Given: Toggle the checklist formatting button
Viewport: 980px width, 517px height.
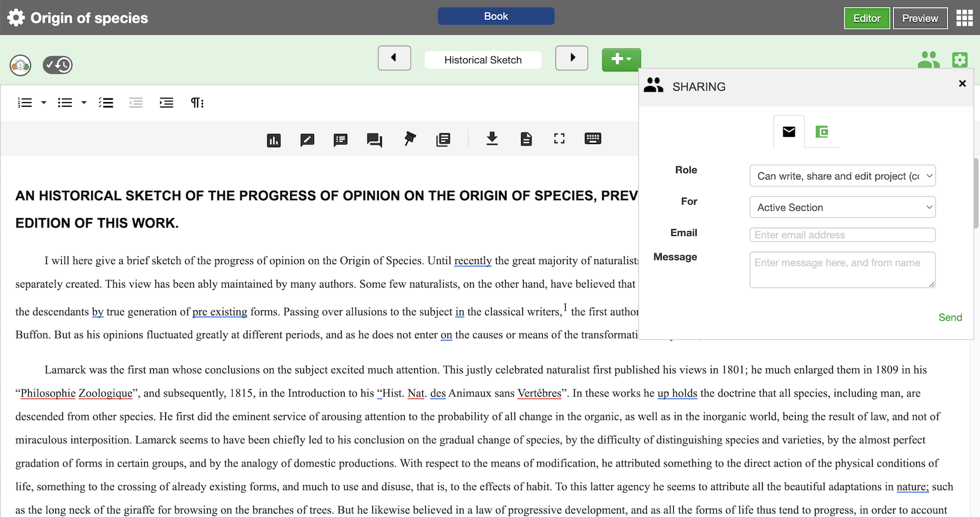Looking at the screenshot, I should 106,103.
